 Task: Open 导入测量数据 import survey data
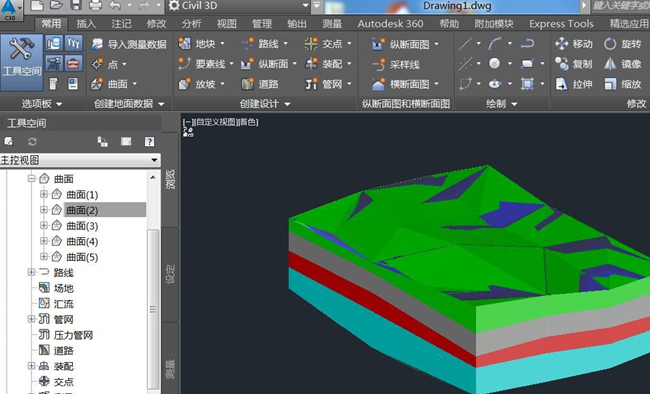coord(129,44)
